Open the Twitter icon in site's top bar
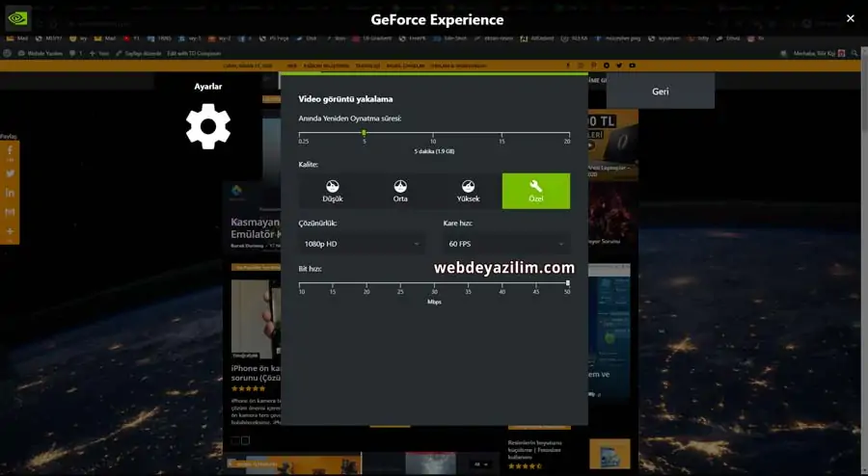 click(x=619, y=66)
